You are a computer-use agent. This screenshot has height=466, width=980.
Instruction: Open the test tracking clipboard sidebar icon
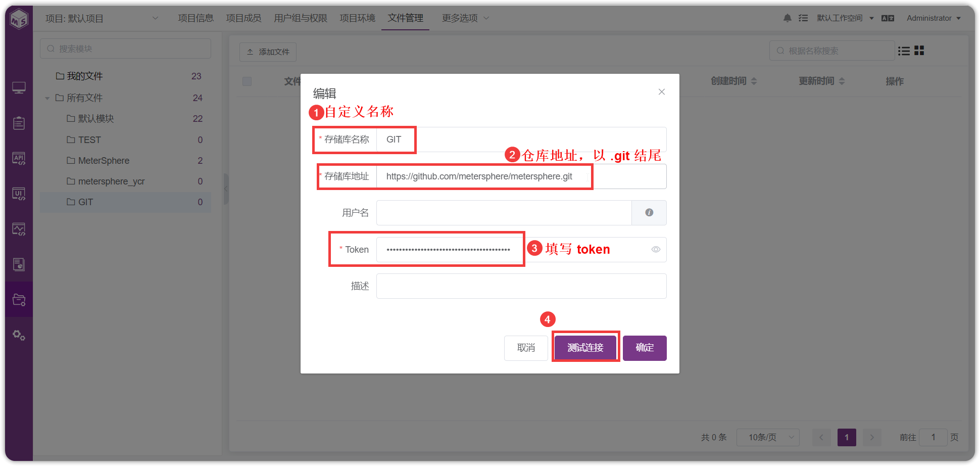pyautogui.click(x=19, y=123)
